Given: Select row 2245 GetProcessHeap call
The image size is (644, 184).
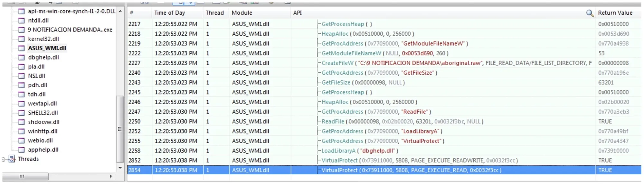Looking at the screenshot, I should click(384, 92).
